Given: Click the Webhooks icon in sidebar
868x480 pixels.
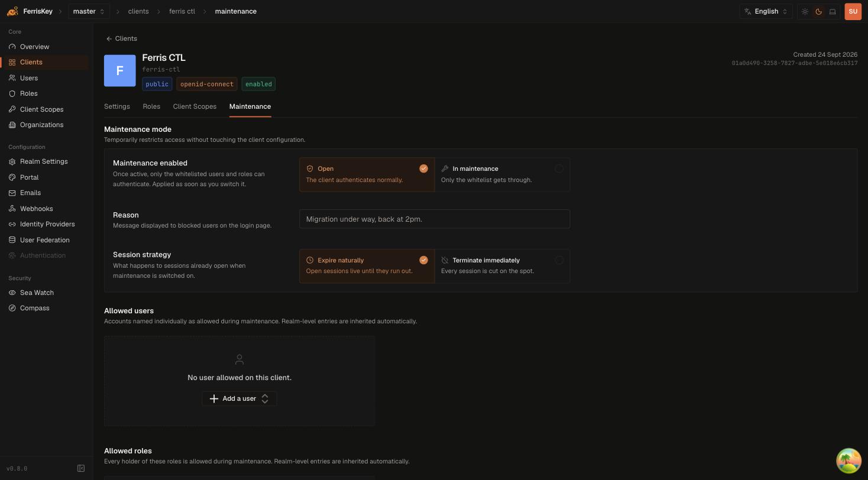Looking at the screenshot, I should [x=12, y=209].
